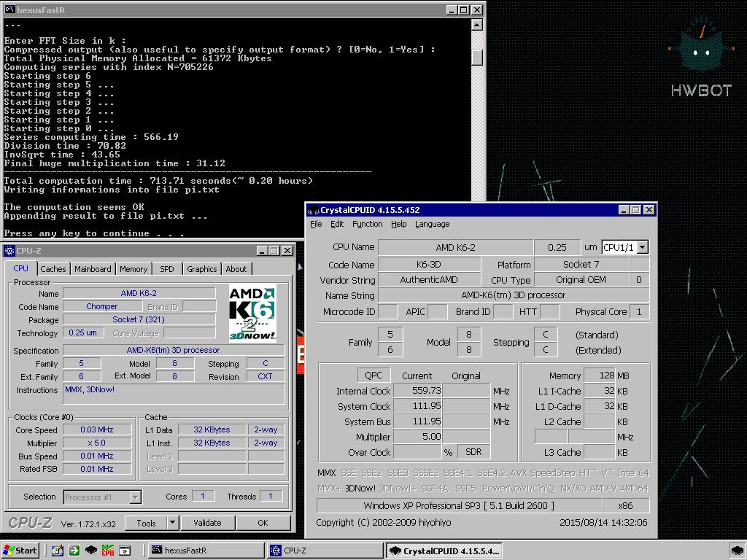Click the Multiplier 5.00 value in CrystalCPUID
Image resolution: width=747 pixels, height=560 pixels.
tap(418, 437)
